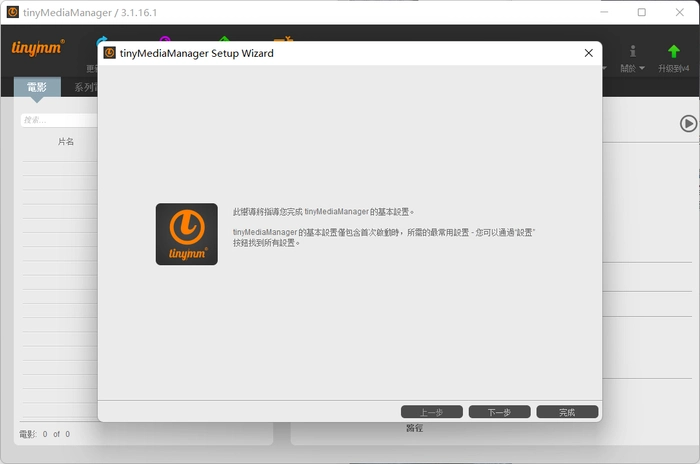Click the movie search input field
Screen dimensions: 700x464
point(59,120)
